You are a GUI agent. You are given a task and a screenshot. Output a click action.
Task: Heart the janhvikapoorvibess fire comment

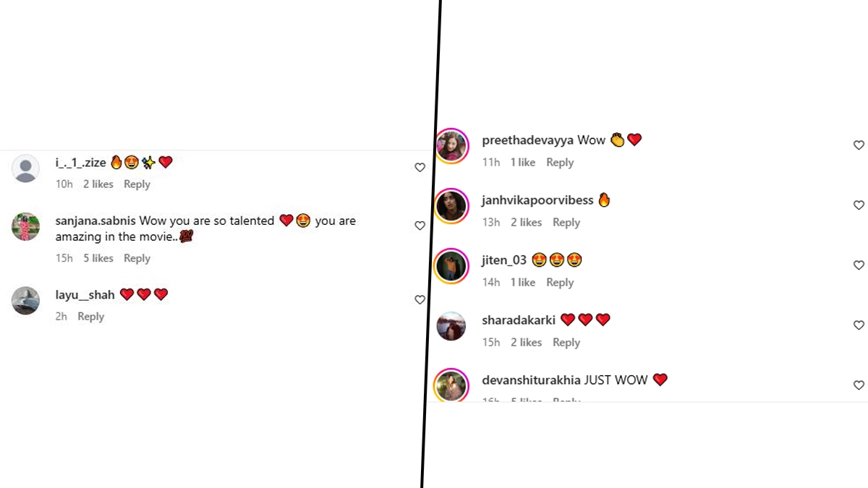pyautogui.click(x=859, y=205)
